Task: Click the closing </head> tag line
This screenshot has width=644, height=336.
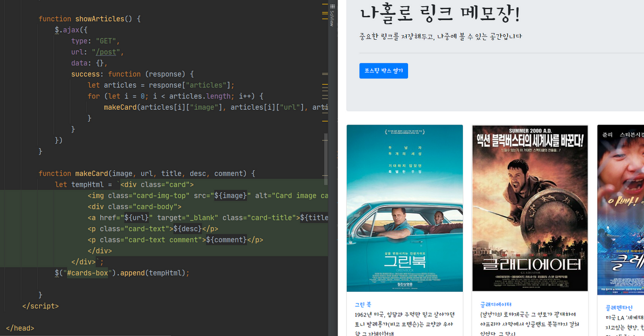Action: pos(20,328)
